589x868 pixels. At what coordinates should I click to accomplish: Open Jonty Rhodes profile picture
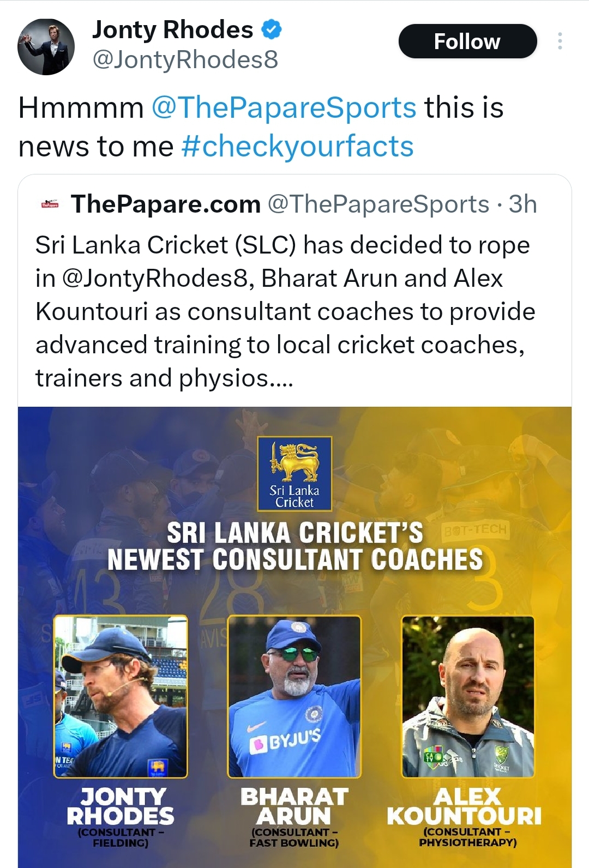[x=46, y=47]
